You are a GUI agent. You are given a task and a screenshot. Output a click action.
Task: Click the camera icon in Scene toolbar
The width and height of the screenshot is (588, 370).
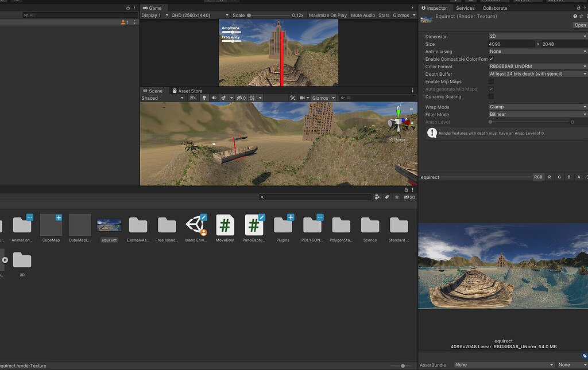(x=303, y=98)
